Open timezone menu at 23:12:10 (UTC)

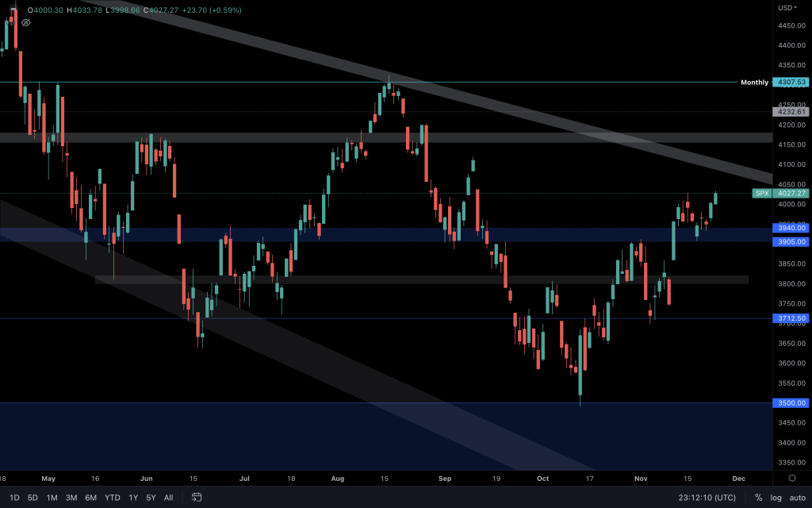[707, 498]
